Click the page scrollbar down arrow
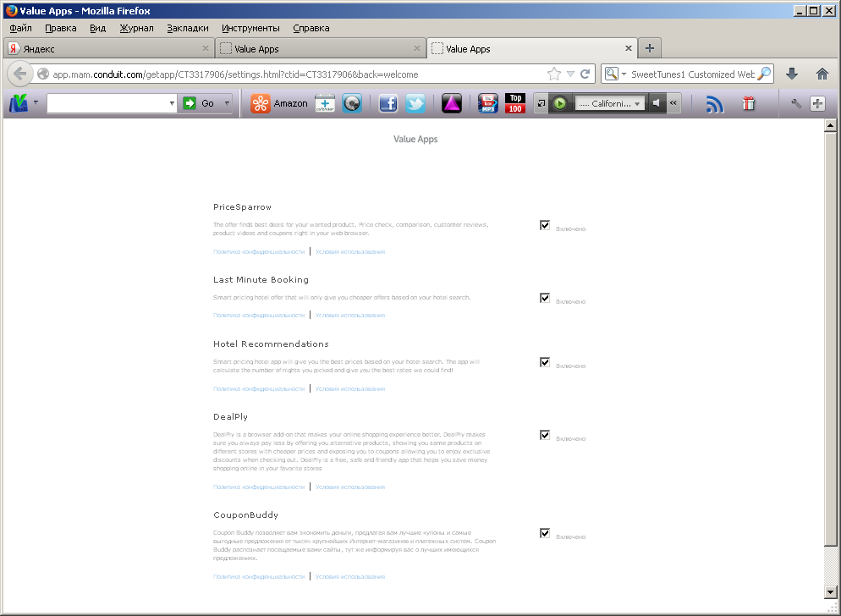The width and height of the screenshot is (841, 616). [x=830, y=591]
